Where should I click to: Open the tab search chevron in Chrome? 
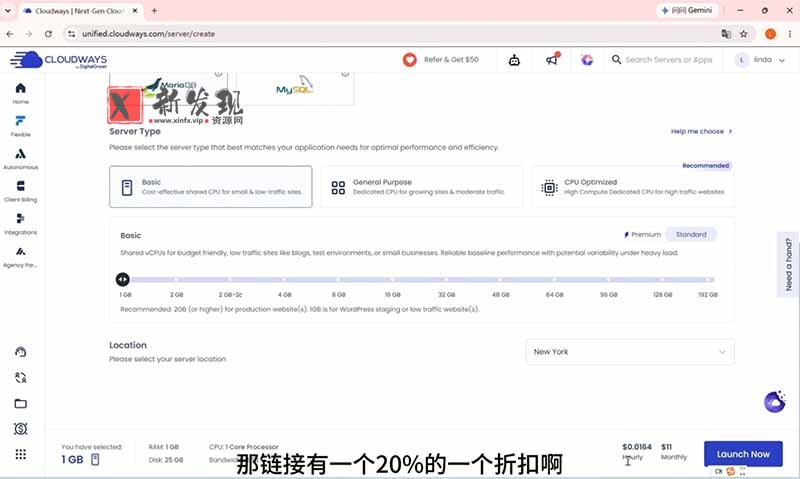8,10
